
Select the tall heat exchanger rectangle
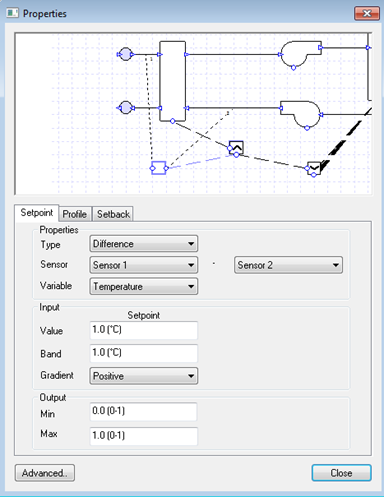[x=172, y=81]
